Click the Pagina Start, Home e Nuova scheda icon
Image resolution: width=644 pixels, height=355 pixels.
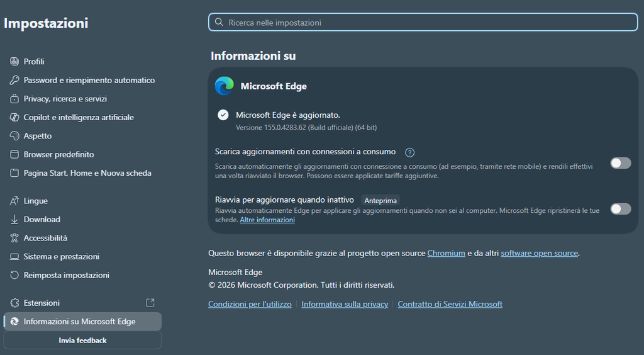[14, 173]
